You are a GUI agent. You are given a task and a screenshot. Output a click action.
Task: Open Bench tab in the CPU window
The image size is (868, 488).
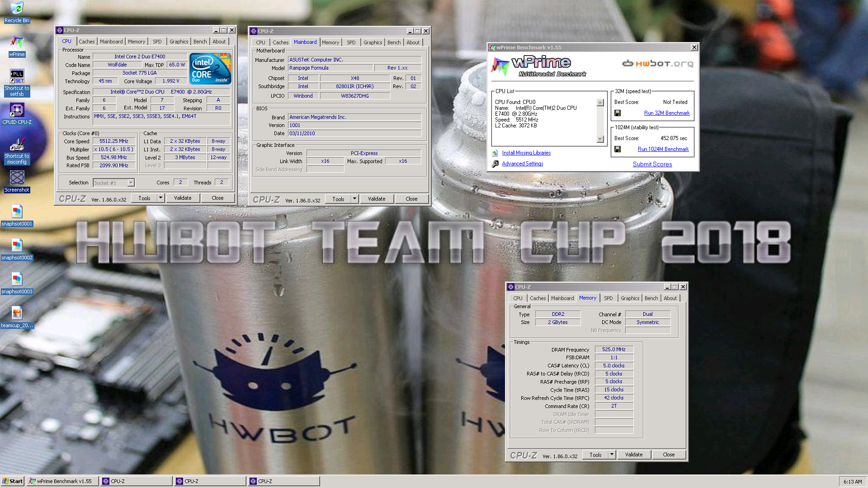pyautogui.click(x=200, y=42)
